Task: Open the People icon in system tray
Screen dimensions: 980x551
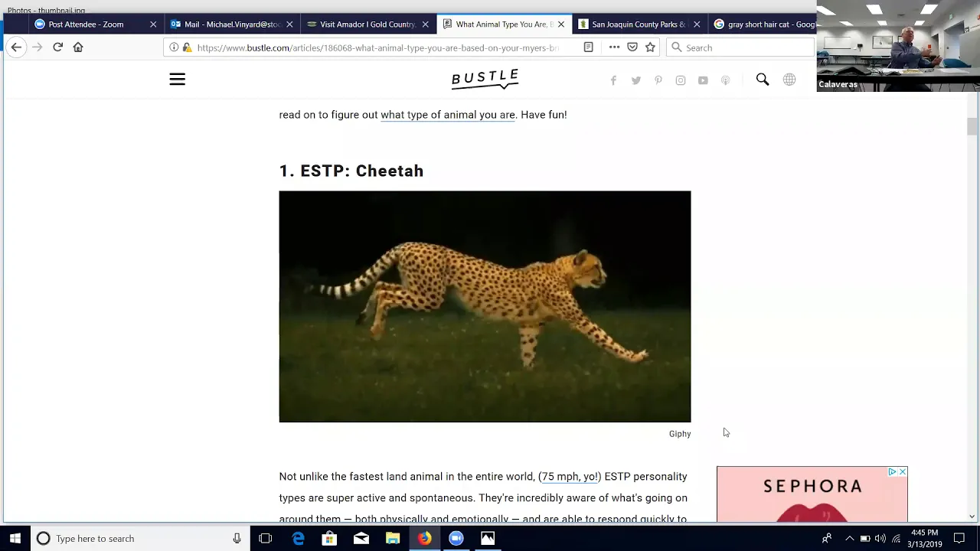Action: pos(827,539)
